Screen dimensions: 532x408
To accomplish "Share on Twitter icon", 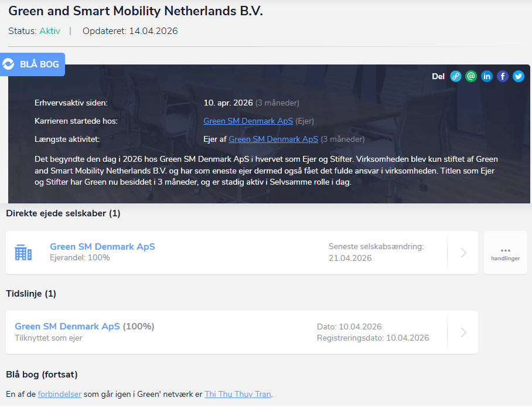I will [x=519, y=76].
